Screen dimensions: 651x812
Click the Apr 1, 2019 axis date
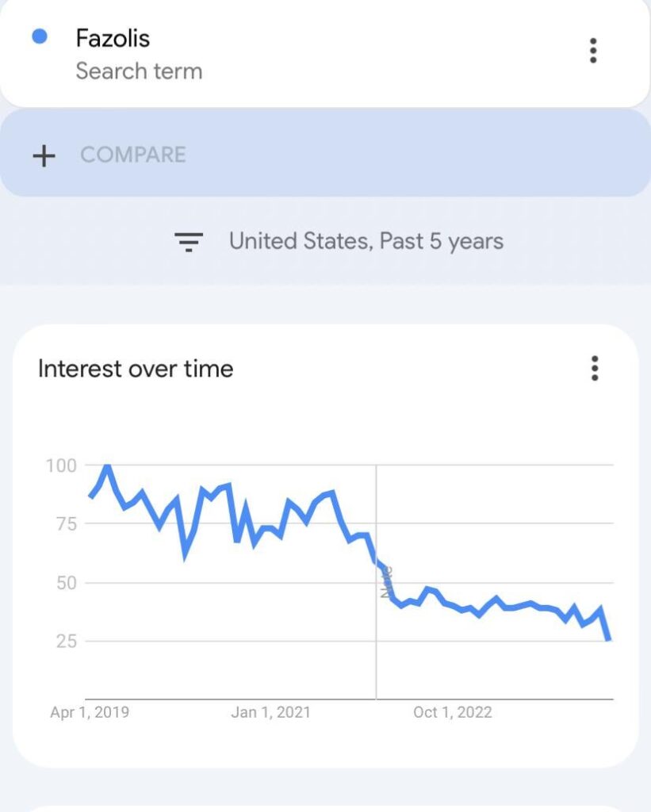pyautogui.click(x=90, y=712)
